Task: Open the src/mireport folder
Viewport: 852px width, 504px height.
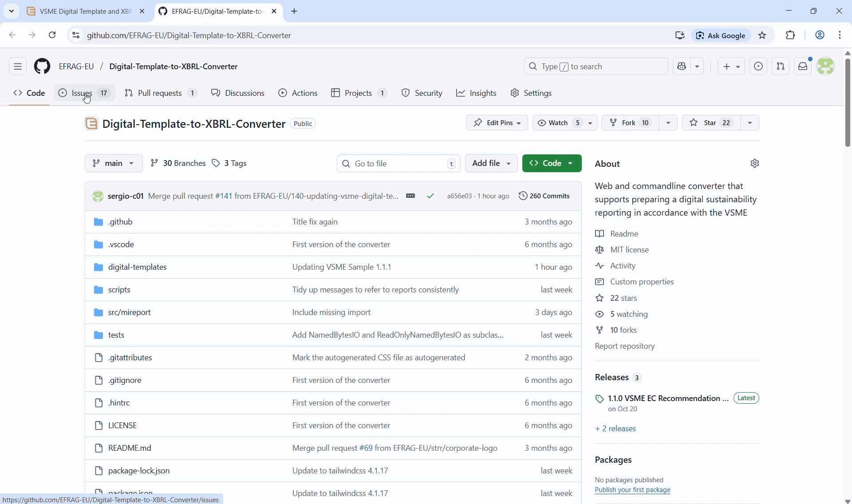Action: [130, 312]
